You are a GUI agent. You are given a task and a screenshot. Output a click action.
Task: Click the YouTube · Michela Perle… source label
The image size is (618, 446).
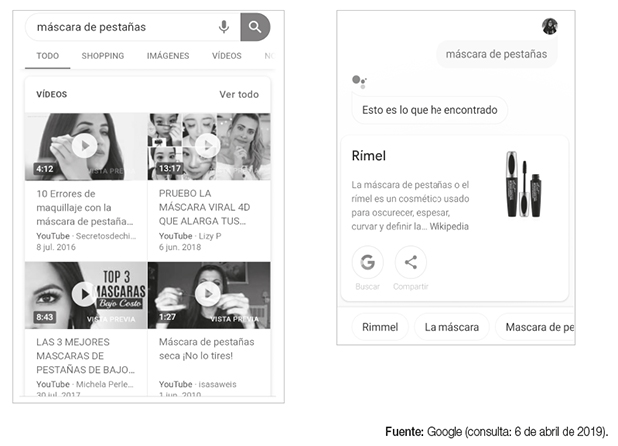[x=85, y=384]
